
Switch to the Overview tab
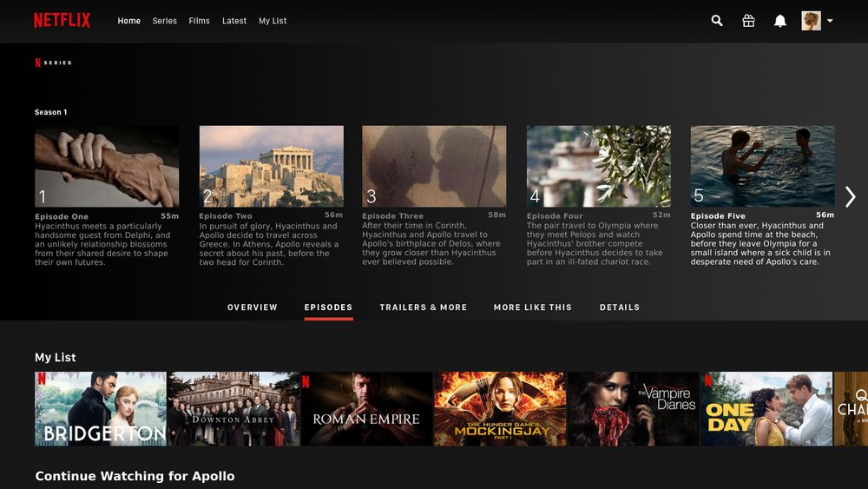click(253, 307)
